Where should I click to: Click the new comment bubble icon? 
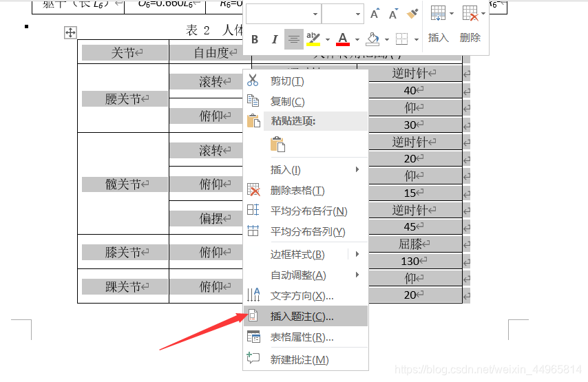click(x=253, y=358)
